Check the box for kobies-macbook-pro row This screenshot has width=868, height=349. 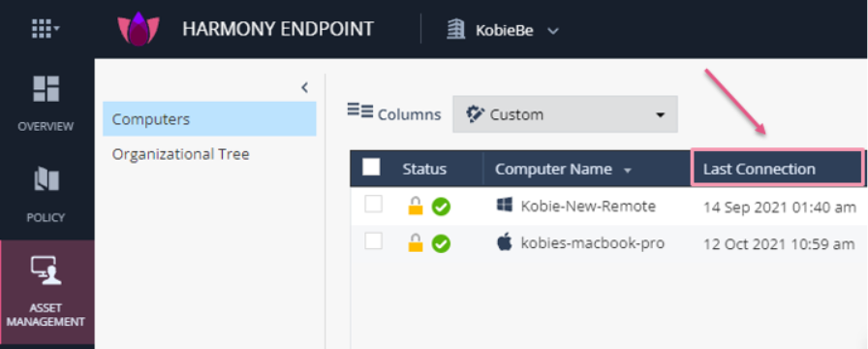tap(373, 241)
